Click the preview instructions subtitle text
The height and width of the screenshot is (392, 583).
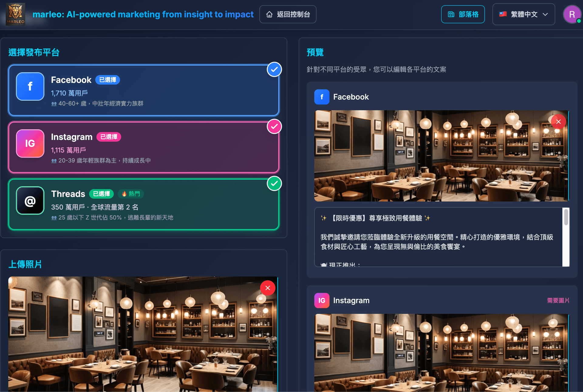point(376,70)
